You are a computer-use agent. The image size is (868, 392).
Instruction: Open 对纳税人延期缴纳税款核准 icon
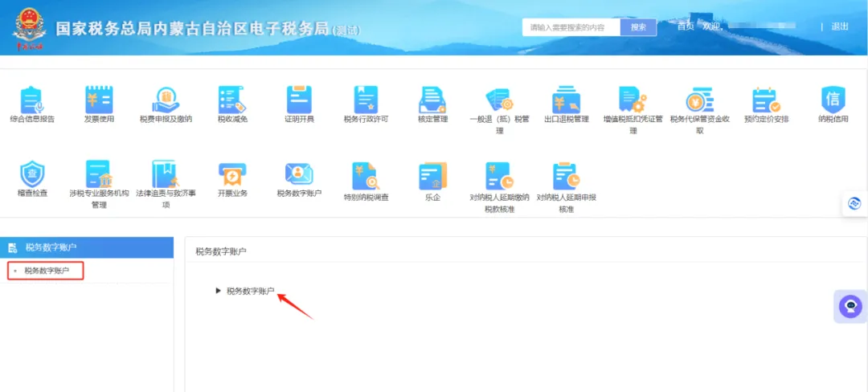click(x=499, y=177)
